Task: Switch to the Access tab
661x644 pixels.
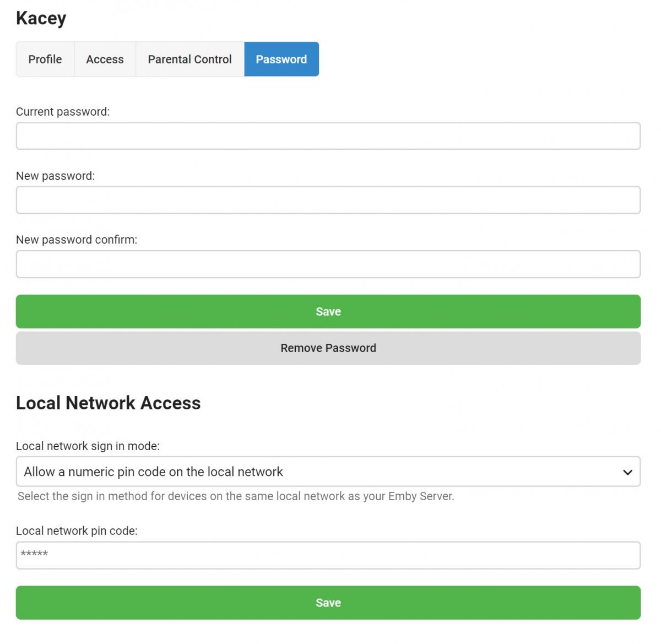Action: 105,59
